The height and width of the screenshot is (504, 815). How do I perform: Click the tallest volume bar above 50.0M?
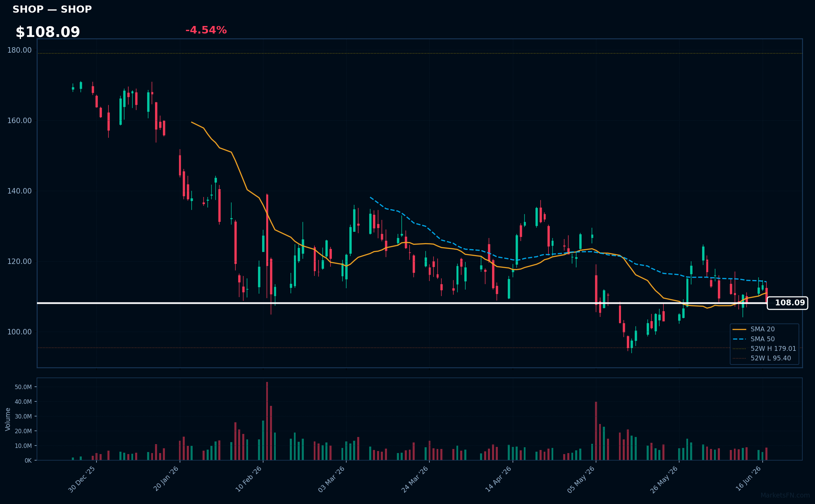tap(267, 421)
